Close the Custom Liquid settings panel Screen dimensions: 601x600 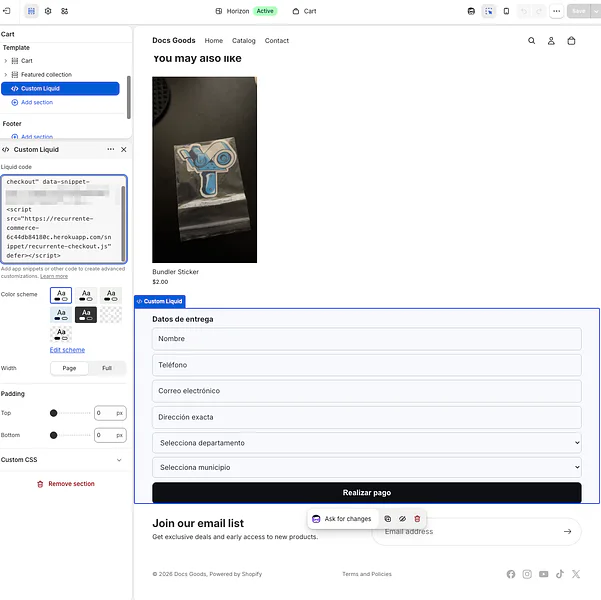(x=123, y=150)
